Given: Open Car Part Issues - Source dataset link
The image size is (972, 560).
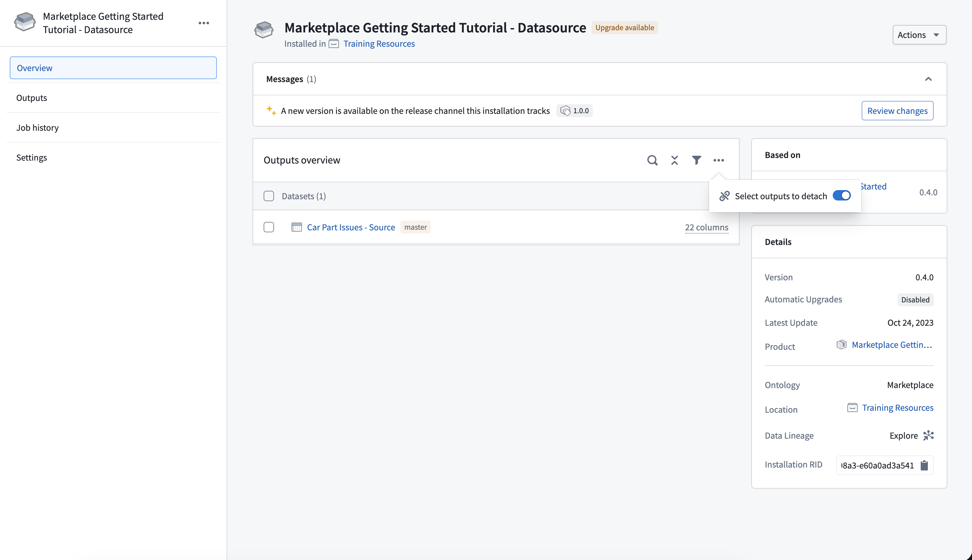Looking at the screenshot, I should [x=351, y=227].
